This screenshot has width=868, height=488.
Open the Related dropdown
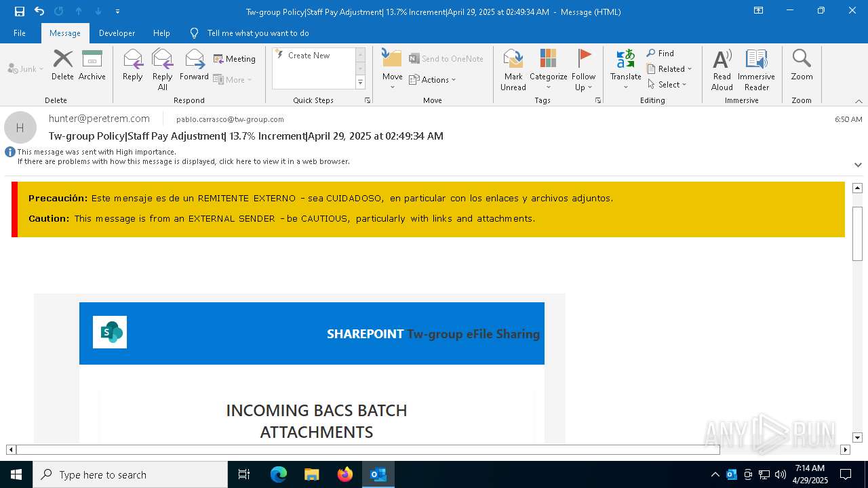(669, 68)
